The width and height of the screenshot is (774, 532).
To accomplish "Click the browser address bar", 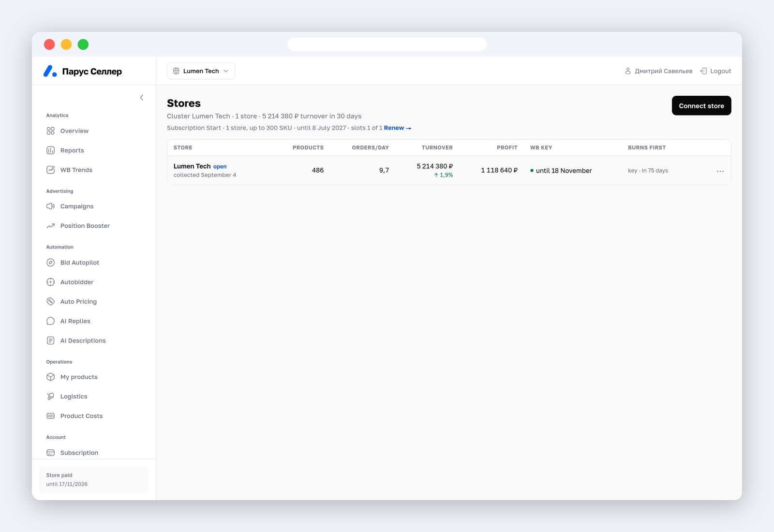I will [387, 44].
